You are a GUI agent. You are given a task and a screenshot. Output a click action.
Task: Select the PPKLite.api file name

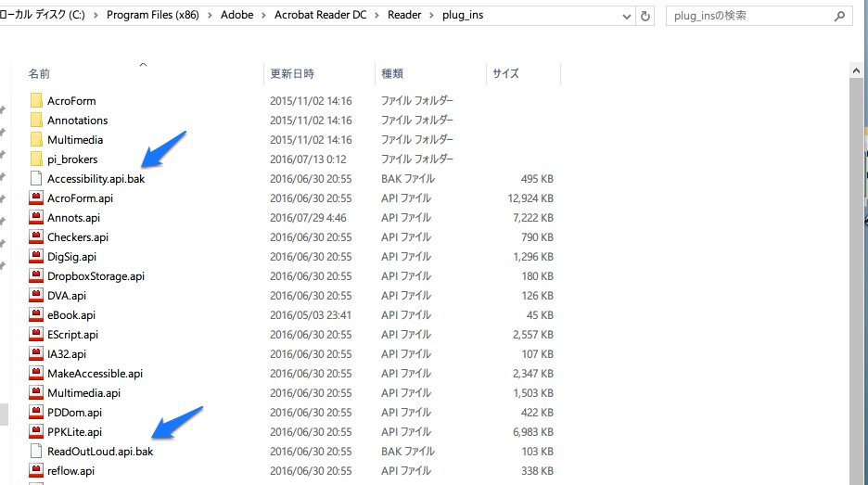(x=75, y=432)
